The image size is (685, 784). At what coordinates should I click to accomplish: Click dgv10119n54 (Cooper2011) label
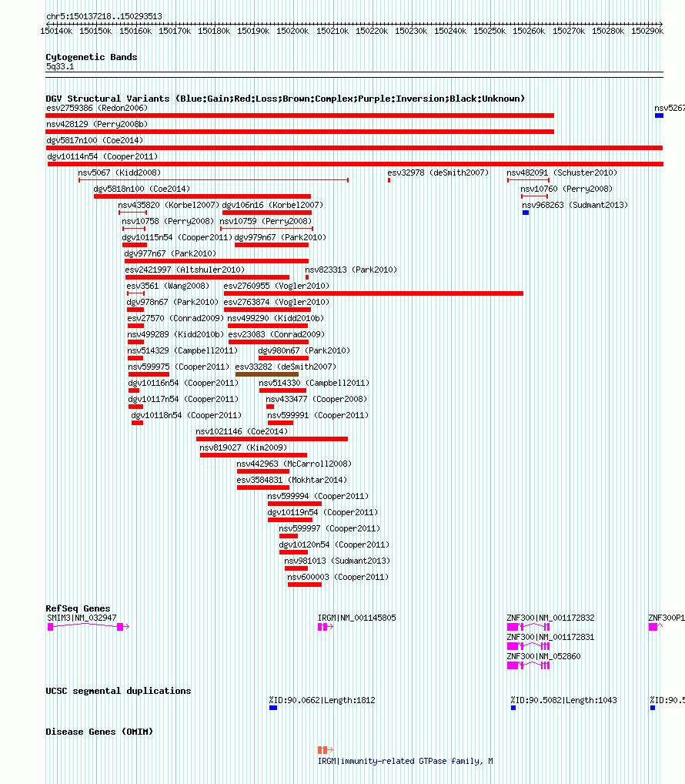click(322, 512)
